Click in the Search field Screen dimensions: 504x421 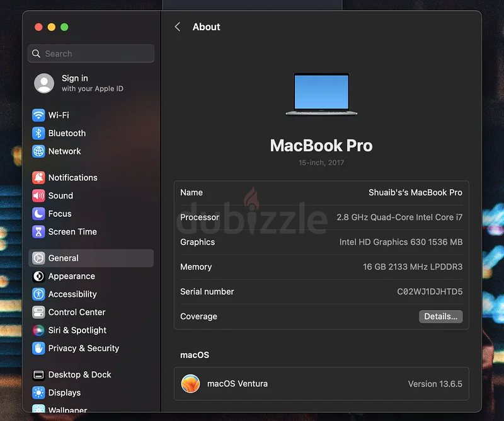91,54
